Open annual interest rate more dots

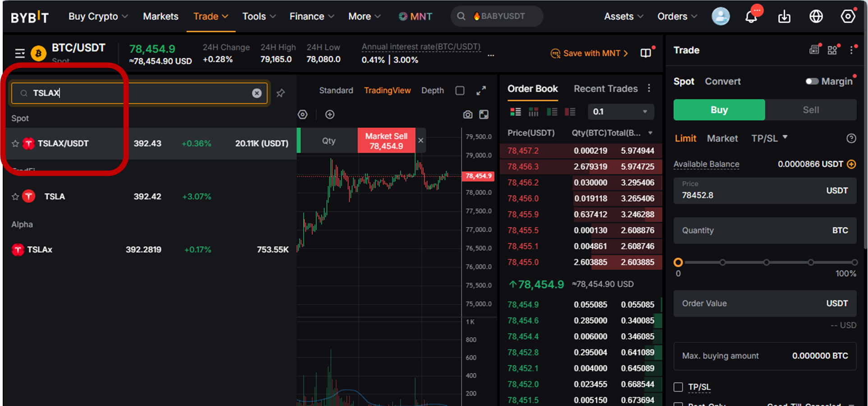pos(491,55)
